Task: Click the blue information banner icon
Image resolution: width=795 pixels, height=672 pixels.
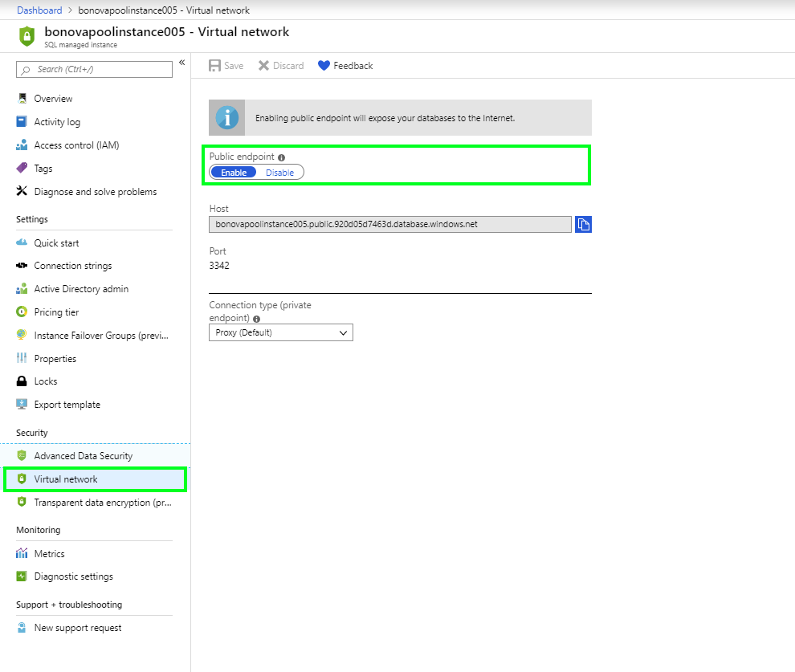Action: coord(227,117)
